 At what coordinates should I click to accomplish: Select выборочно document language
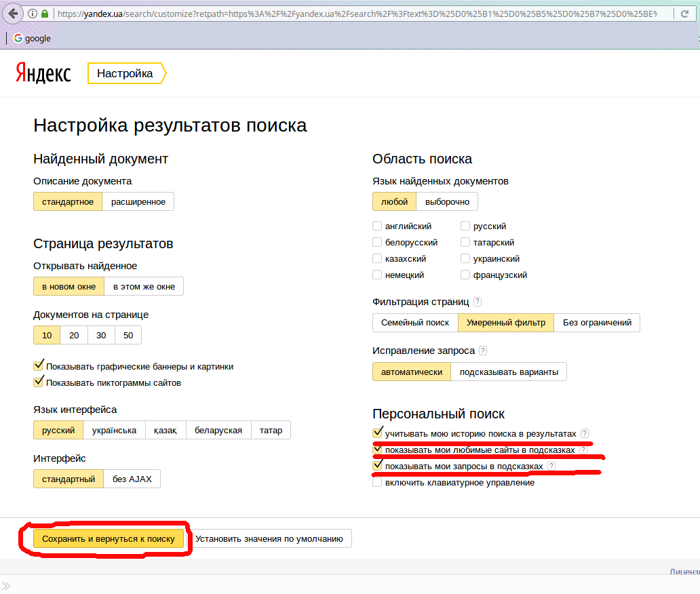[x=447, y=201]
